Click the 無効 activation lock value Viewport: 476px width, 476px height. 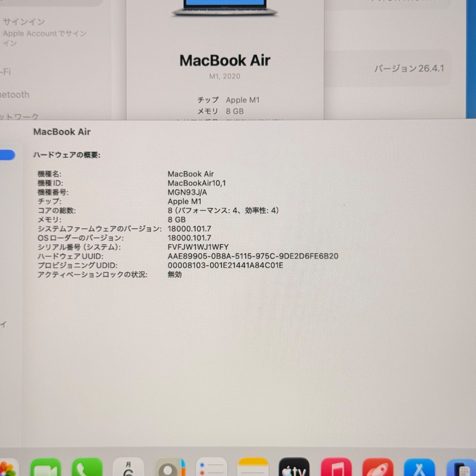coord(175,274)
